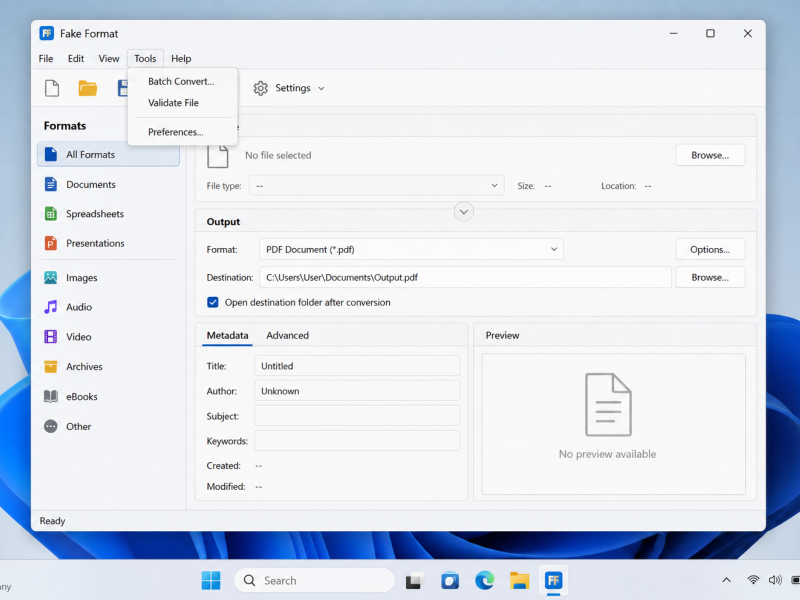Open the View menu
Screen dimensions: 800x600
[109, 59]
